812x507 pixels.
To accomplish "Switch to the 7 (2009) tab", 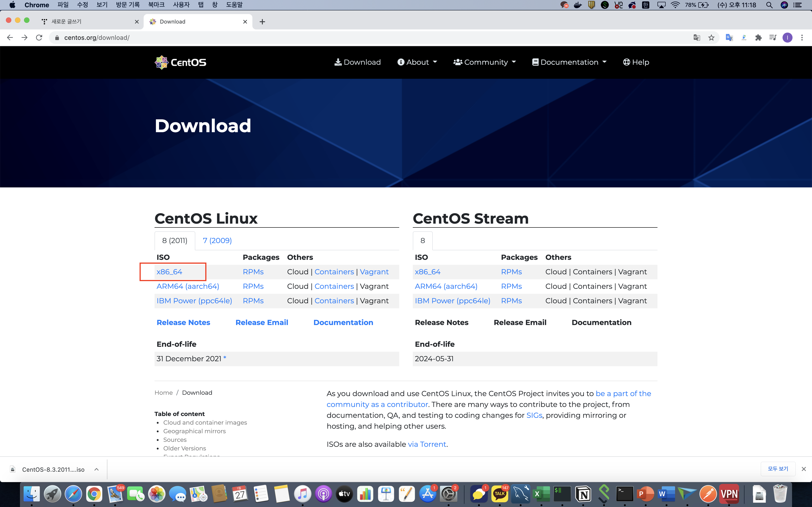I will tap(217, 240).
